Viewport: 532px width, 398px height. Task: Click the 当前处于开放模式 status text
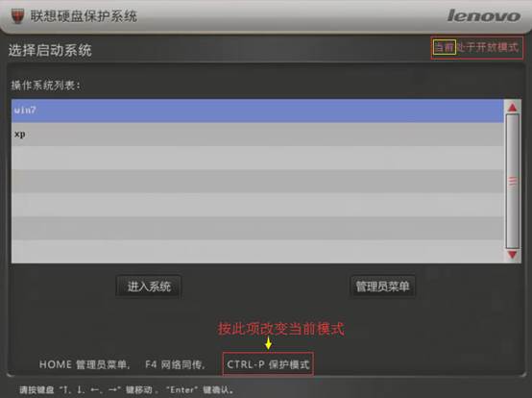pyautogui.click(x=476, y=47)
